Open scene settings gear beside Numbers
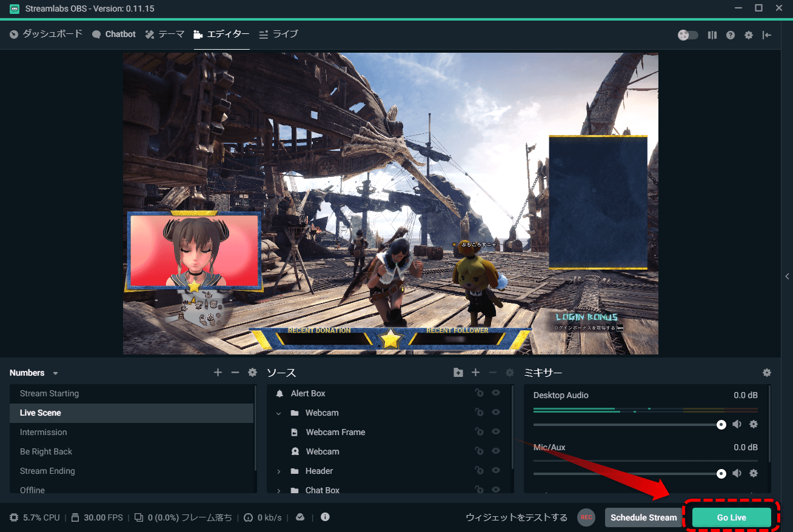This screenshot has height=532, width=793. click(x=253, y=373)
